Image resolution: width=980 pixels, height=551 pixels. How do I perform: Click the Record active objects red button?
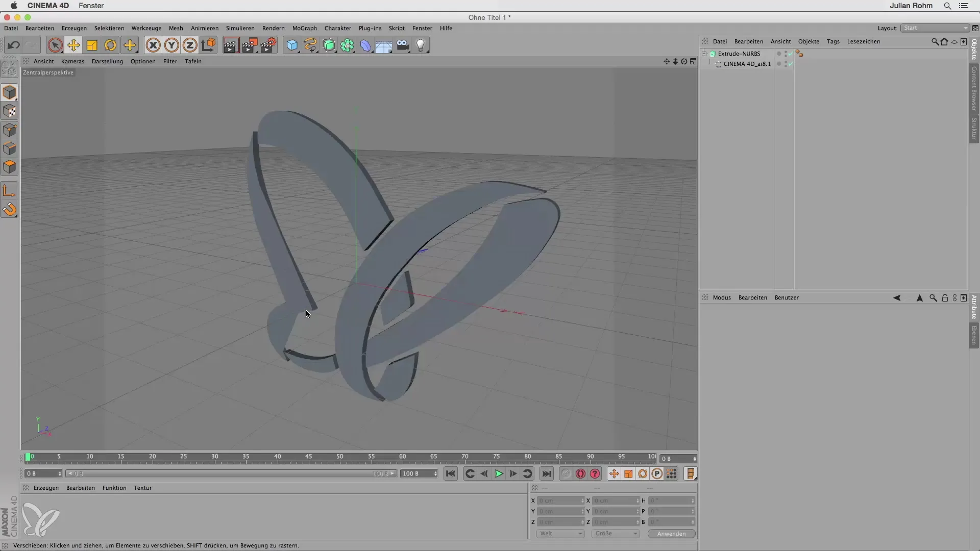580,474
